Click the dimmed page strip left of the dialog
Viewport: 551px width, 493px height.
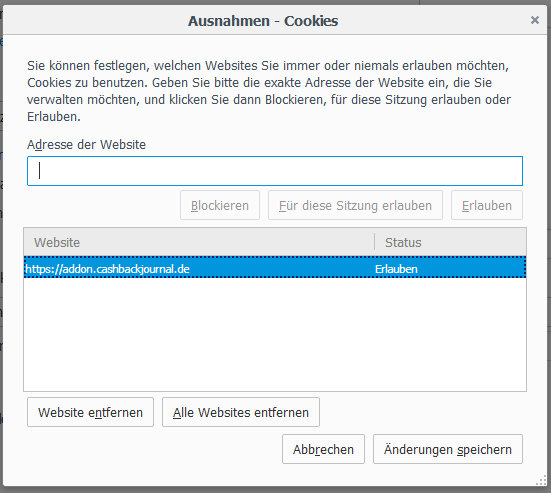(1, 246)
